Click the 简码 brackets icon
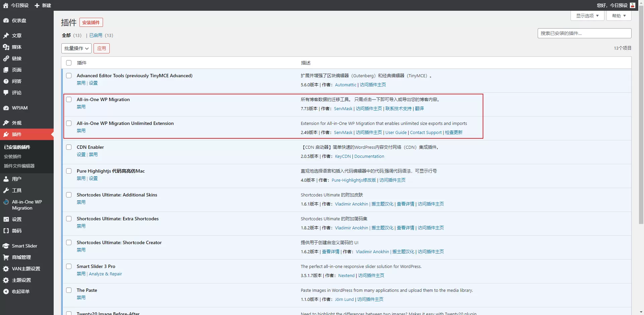 (x=6, y=231)
